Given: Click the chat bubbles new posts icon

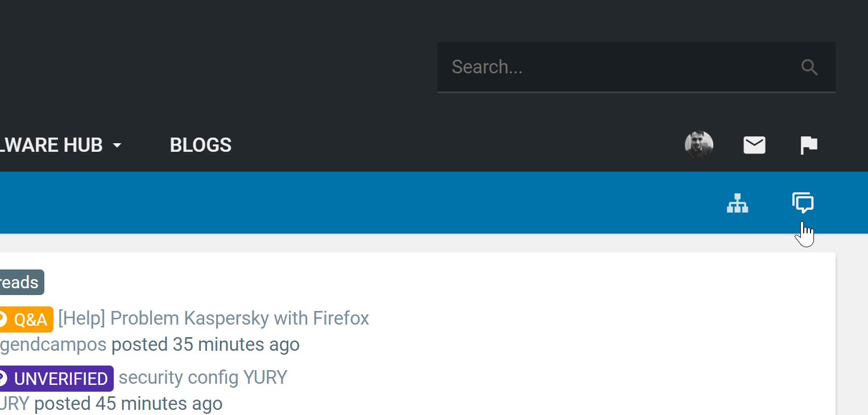Looking at the screenshot, I should click(803, 203).
